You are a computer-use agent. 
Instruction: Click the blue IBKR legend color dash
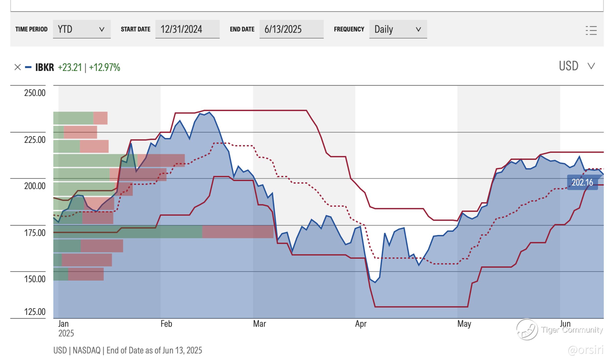click(x=28, y=67)
